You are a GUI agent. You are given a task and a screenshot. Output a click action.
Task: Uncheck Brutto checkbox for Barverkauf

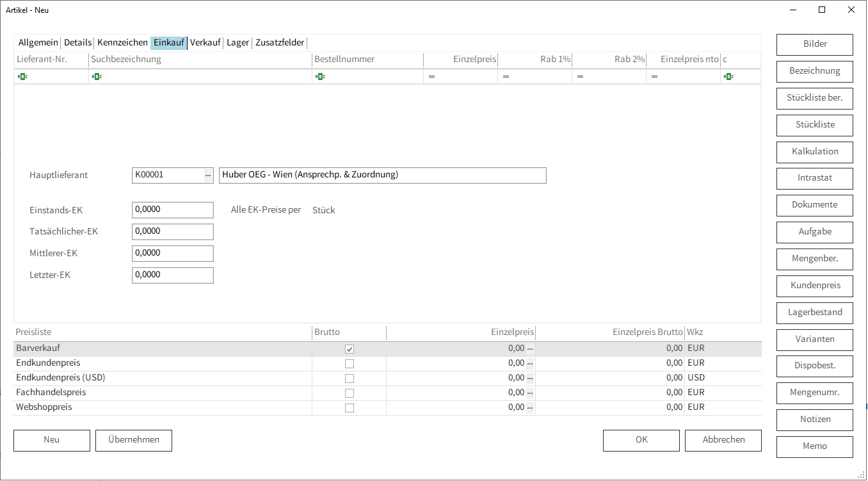pyautogui.click(x=350, y=349)
